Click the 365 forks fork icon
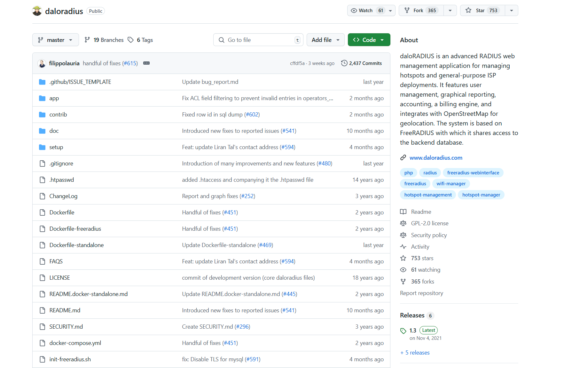 [x=403, y=282]
